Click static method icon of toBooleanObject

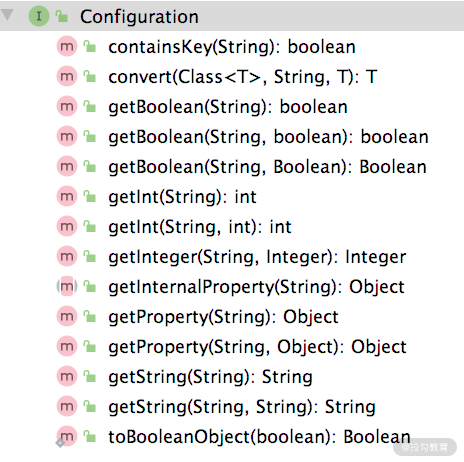[66, 437]
